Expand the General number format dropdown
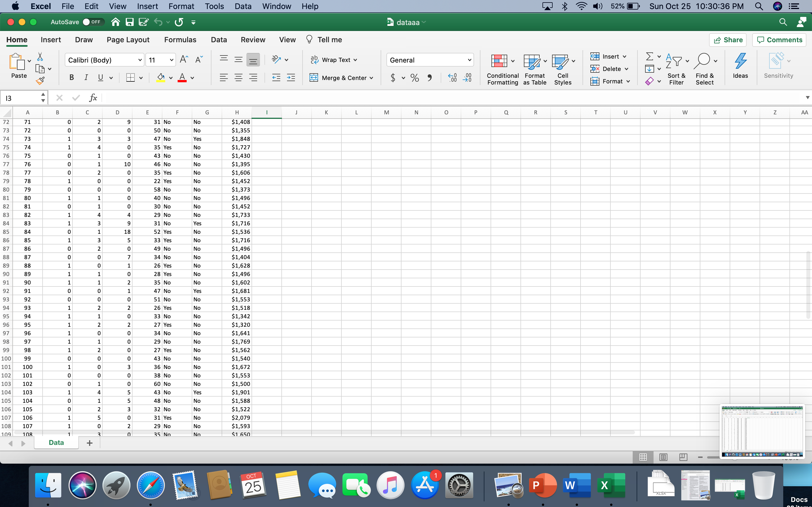Screen dimensions: 812x507 pos(469,60)
